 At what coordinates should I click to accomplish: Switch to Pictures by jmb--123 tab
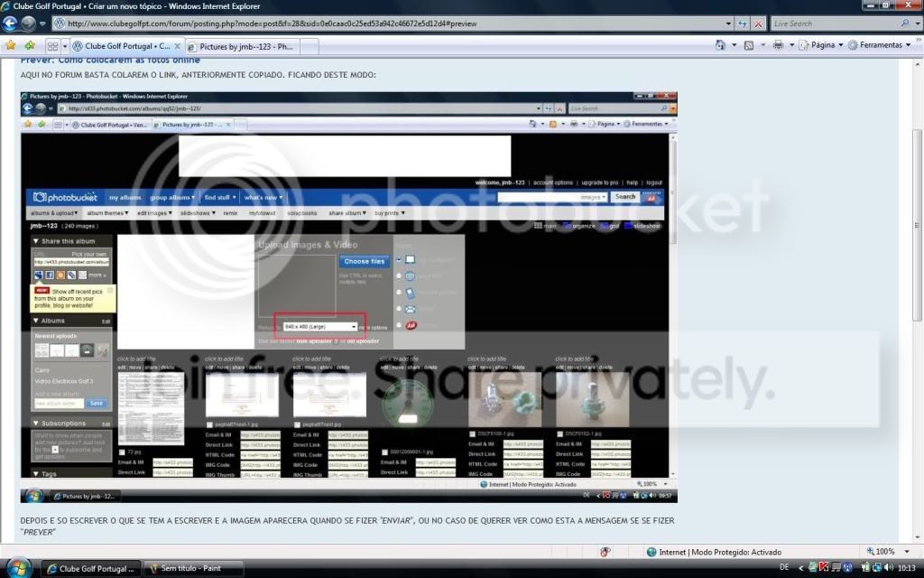244,45
